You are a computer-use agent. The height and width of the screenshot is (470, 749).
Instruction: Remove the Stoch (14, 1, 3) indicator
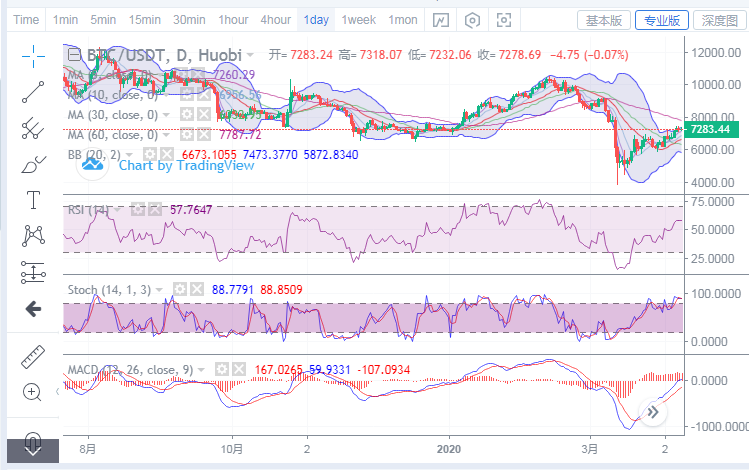pyautogui.click(x=197, y=289)
